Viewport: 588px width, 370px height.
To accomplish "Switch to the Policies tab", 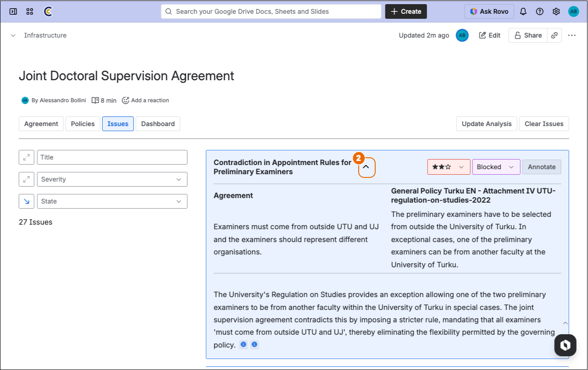I will coord(83,124).
